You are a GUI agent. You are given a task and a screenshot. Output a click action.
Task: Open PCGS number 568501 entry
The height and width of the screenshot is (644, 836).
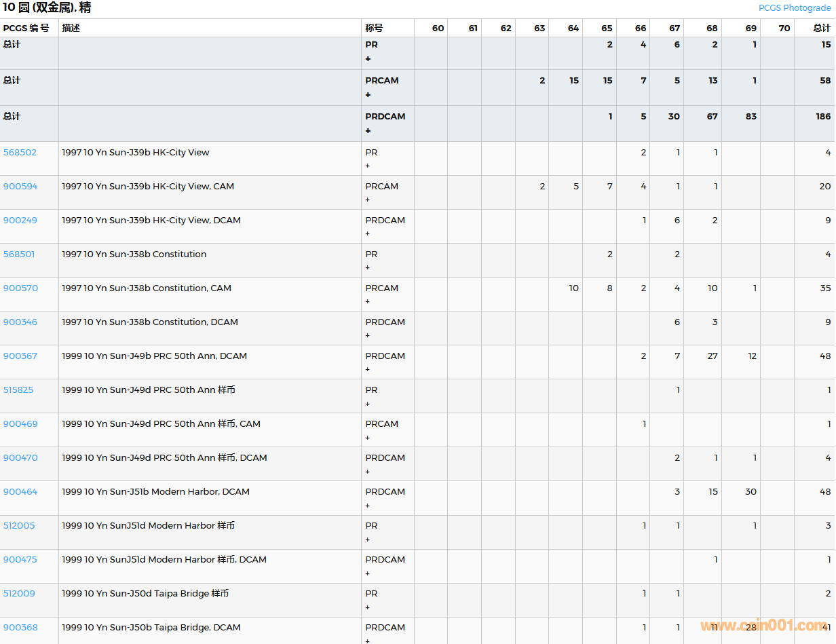click(x=19, y=254)
